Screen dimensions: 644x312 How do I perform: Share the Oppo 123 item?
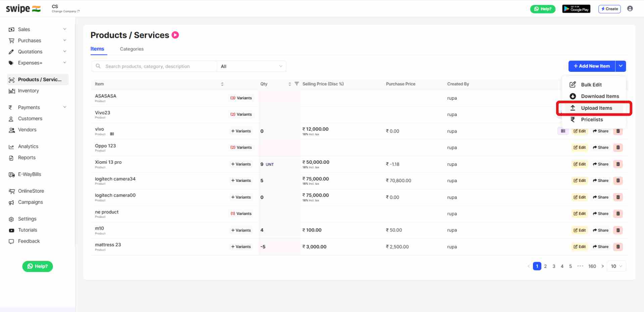(600, 148)
